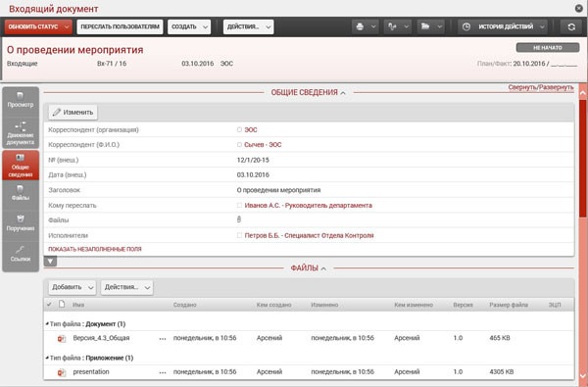588x387 pixels.
Task: Sort files by Имя column header
Action: tap(78, 305)
